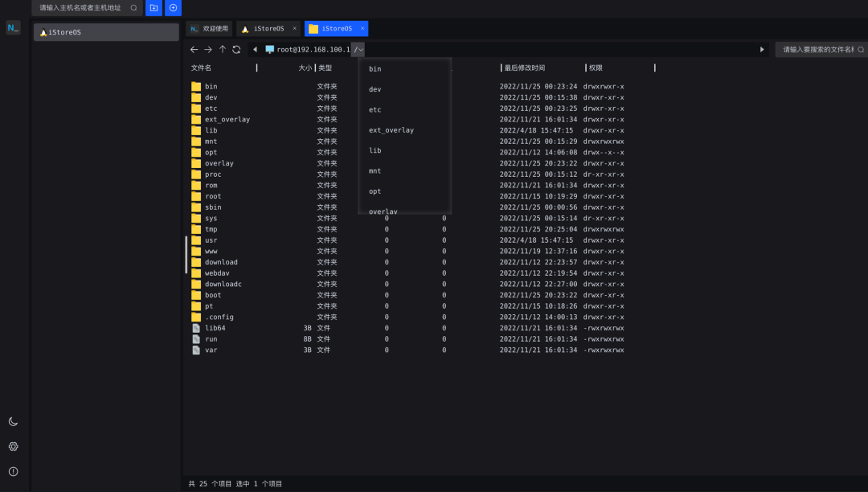The width and height of the screenshot is (868, 492).
Task: Select the downloadc folder row
Action: 420,284
